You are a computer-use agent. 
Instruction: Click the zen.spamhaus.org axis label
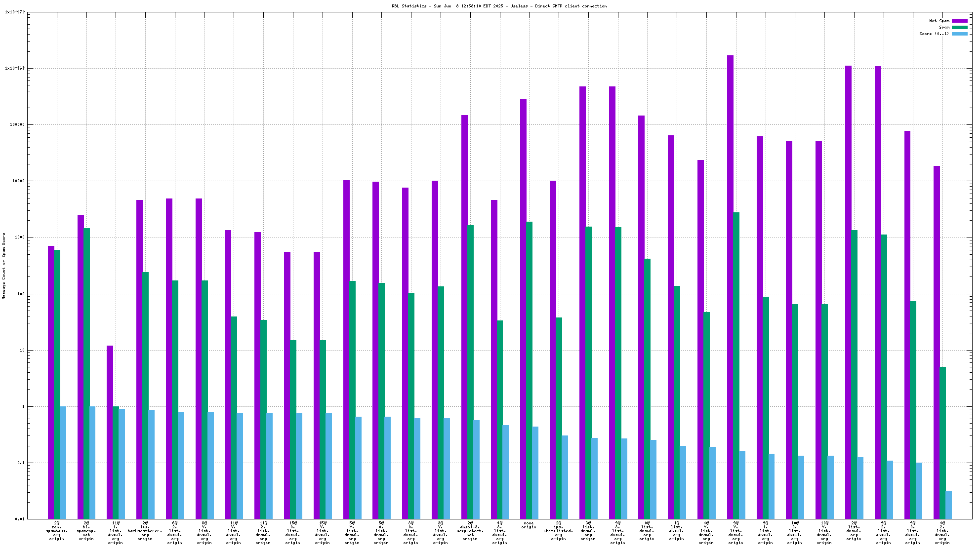coord(57,531)
